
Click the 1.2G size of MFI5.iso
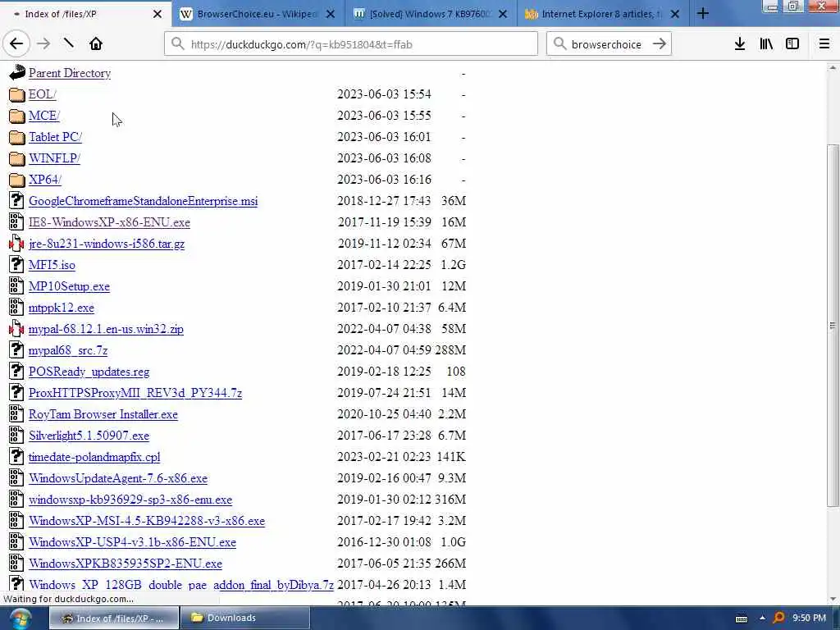pyautogui.click(x=453, y=265)
